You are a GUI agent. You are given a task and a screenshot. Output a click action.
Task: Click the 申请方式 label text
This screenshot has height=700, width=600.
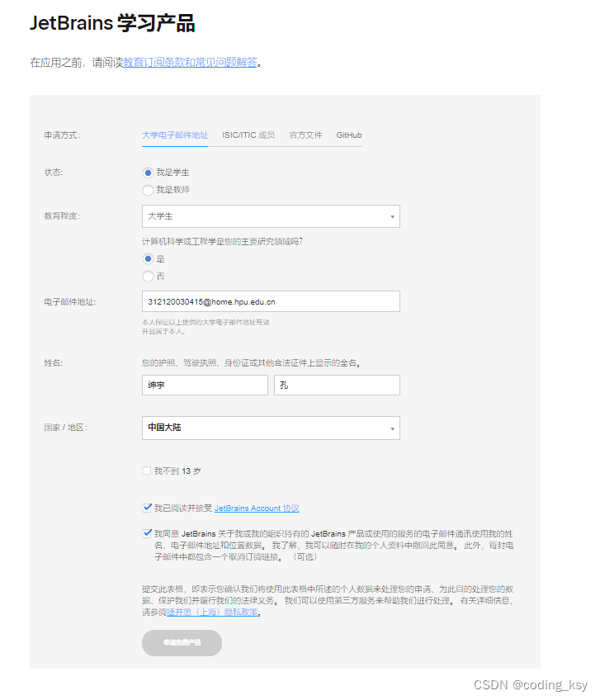point(62,135)
